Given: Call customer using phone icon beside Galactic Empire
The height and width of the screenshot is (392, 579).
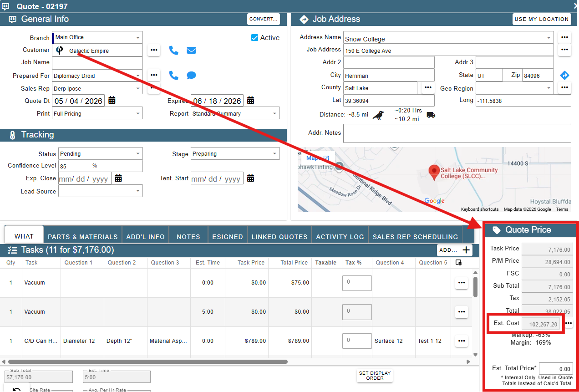Looking at the screenshot, I should click(173, 50).
